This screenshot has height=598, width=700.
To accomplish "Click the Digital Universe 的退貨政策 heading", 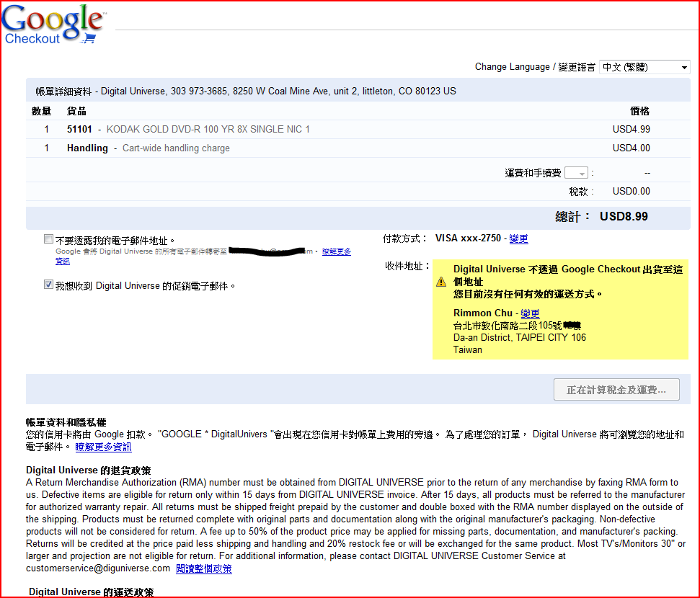I will tap(89, 470).
